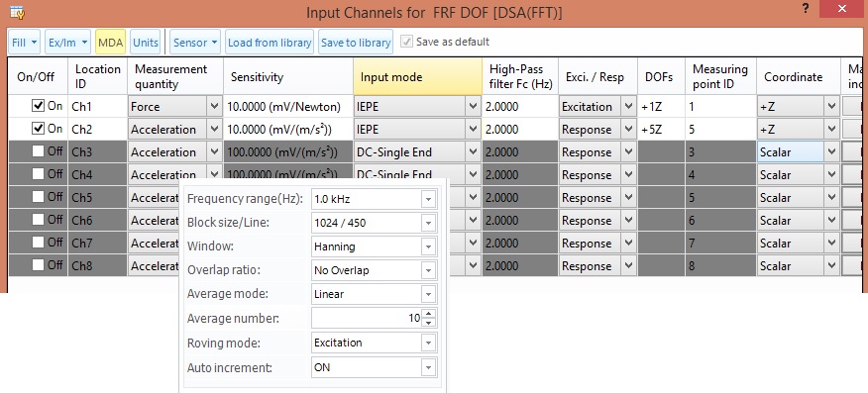Click Save to library
The image size is (868, 393).
[x=356, y=42]
